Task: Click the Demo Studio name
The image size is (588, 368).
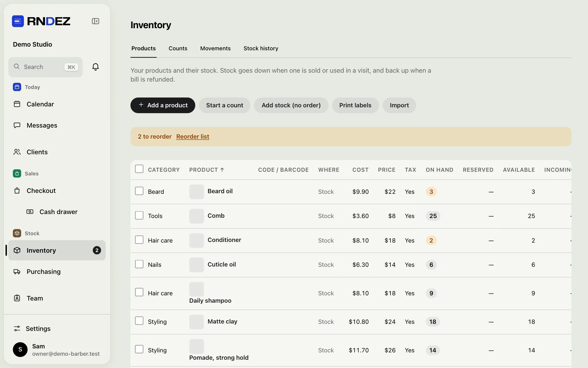Action: tap(32, 44)
